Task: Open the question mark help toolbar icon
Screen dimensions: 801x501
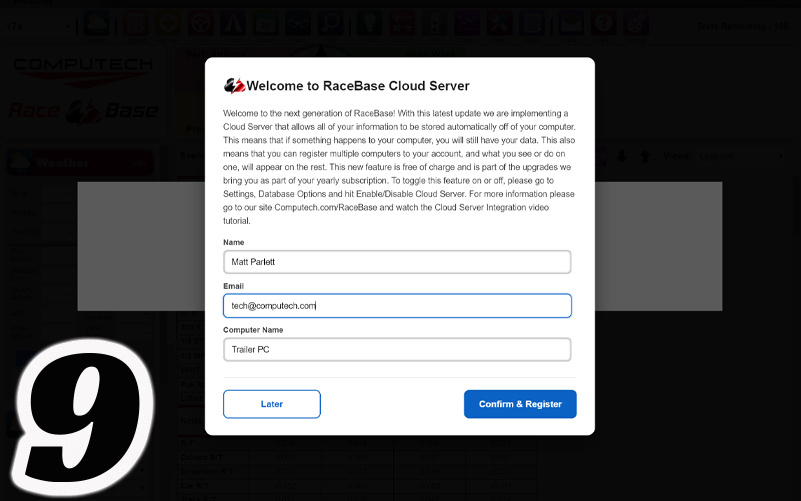Action: point(603,24)
